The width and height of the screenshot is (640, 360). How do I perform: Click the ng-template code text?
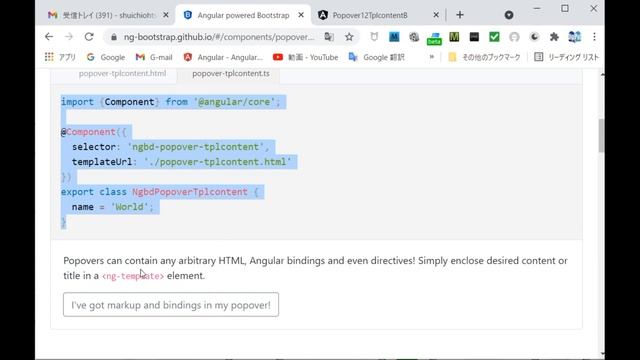(x=133, y=276)
